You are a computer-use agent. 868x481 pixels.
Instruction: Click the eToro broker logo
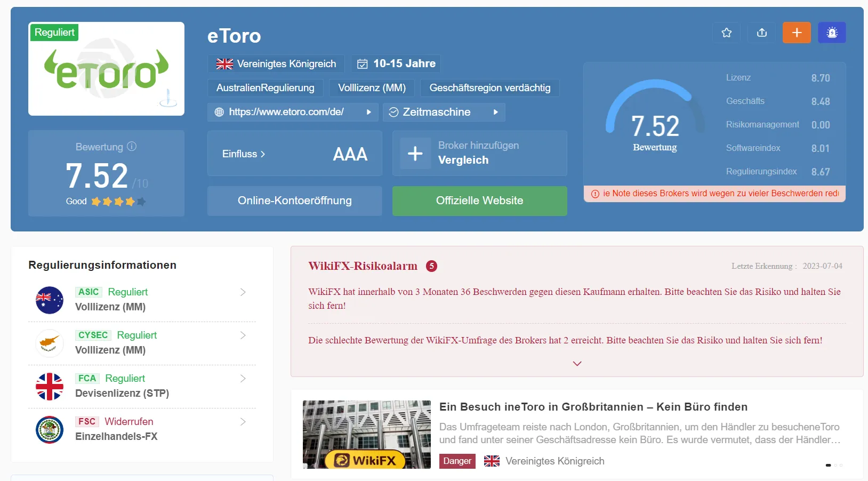click(107, 69)
